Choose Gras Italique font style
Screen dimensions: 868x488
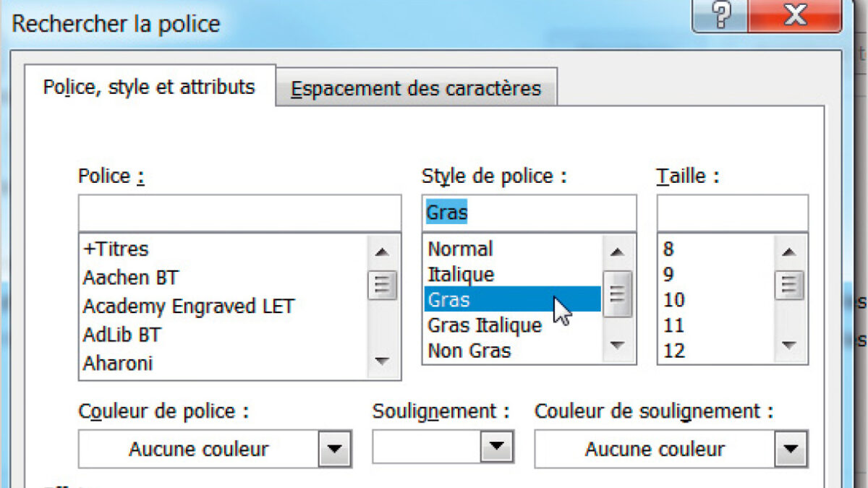click(484, 325)
